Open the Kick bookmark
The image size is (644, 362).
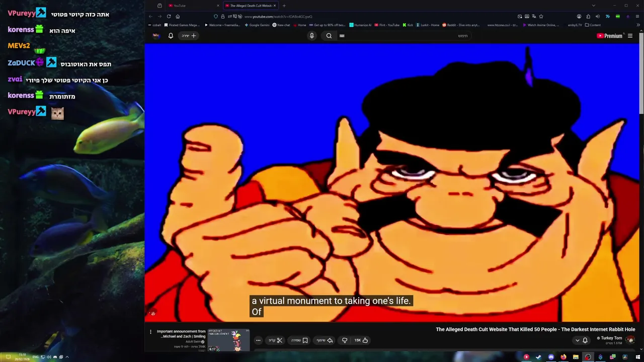tap(408, 25)
